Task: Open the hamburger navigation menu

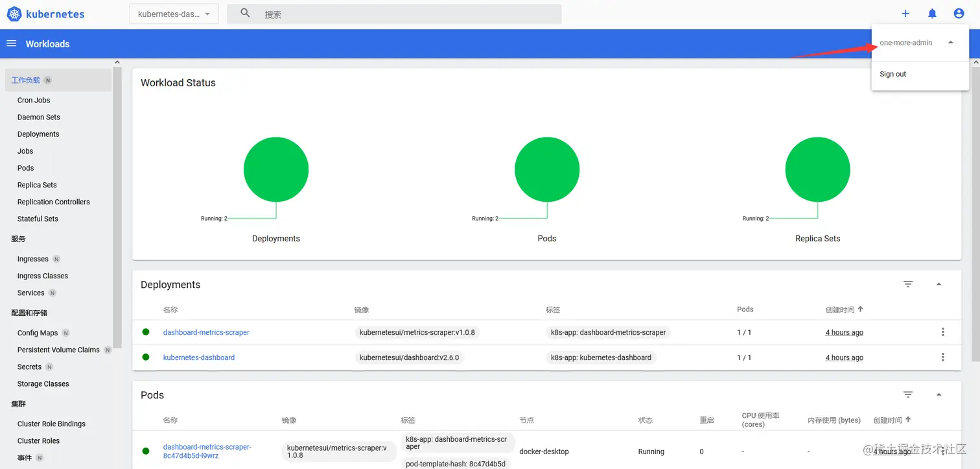Action: pyautogui.click(x=11, y=43)
